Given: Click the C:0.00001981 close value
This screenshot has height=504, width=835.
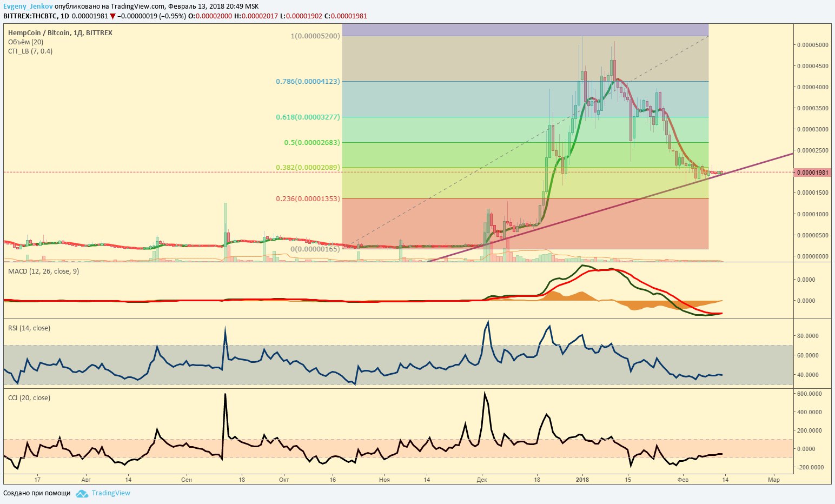Looking at the screenshot, I should (346, 16).
